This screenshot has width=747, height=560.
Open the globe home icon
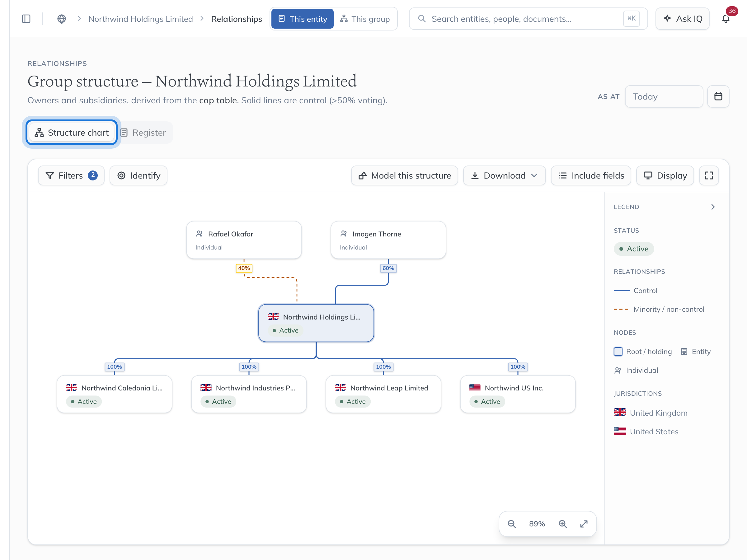click(x=61, y=19)
